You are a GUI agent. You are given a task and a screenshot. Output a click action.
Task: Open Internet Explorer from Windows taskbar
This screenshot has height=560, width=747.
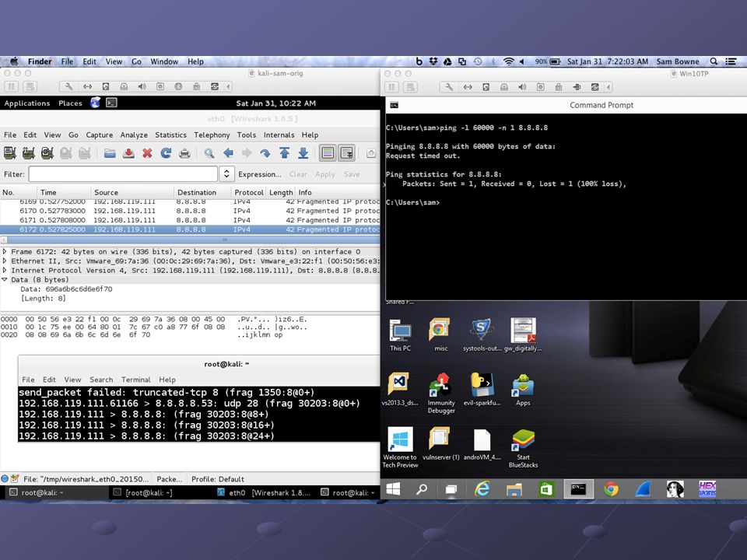pyautogui.click(x=482, y=488)
